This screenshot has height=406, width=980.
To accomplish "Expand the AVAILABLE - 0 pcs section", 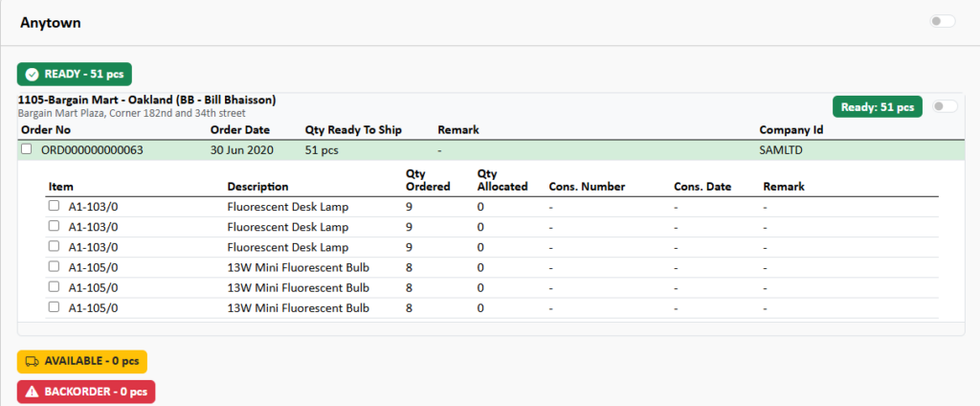I will tap(81, 361).
